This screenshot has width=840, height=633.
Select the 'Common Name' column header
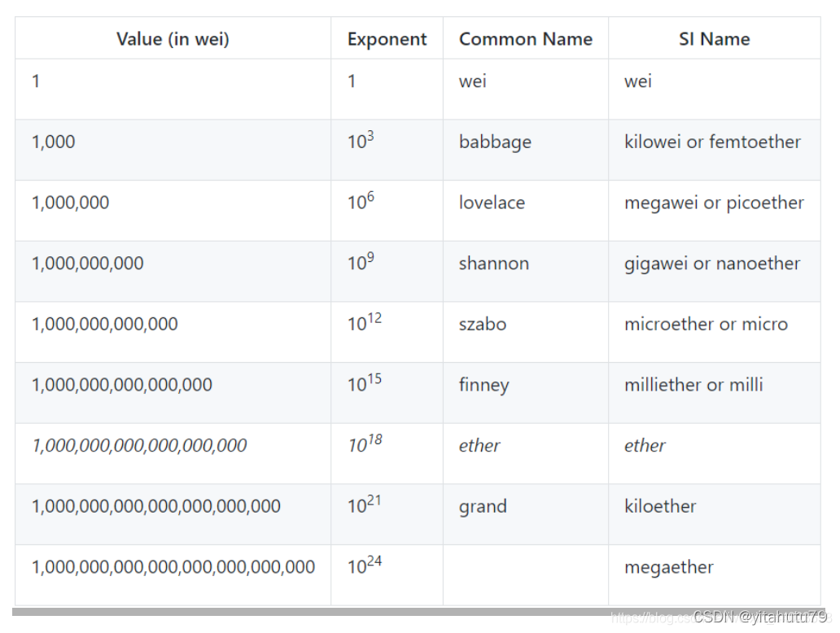[x=526, y=39]
